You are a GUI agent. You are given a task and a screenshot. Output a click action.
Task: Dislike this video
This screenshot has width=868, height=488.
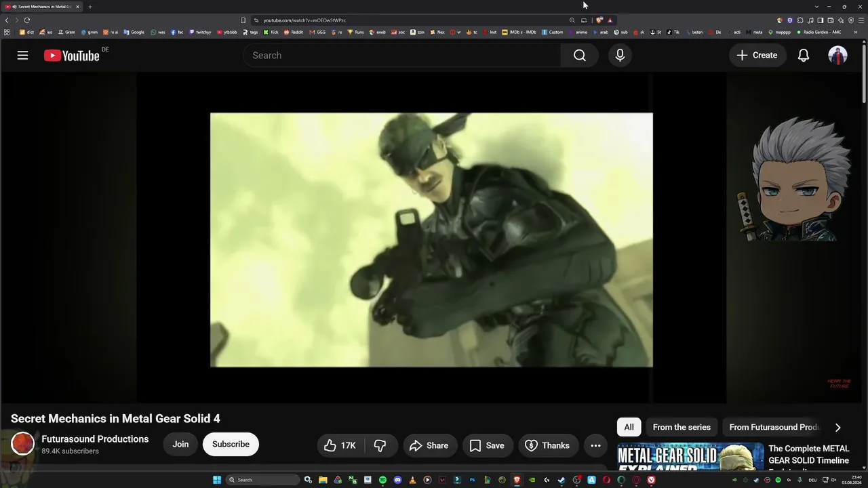pyautogui.click(x=380, y=445)
